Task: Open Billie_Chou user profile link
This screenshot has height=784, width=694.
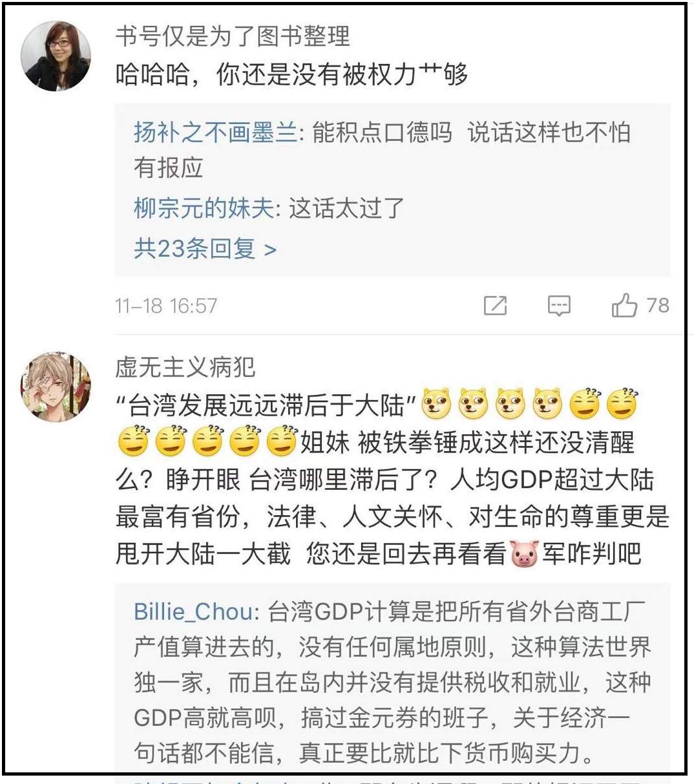Action: click(x=193, y=611)
